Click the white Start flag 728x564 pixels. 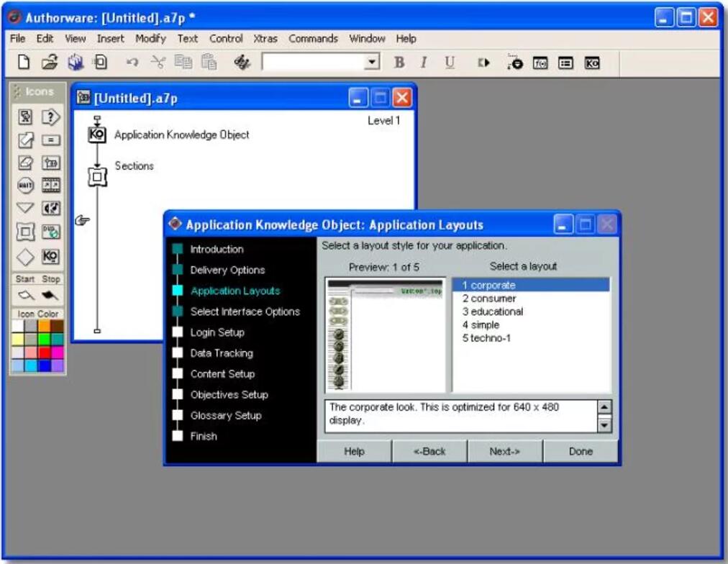tap(26, 295)
